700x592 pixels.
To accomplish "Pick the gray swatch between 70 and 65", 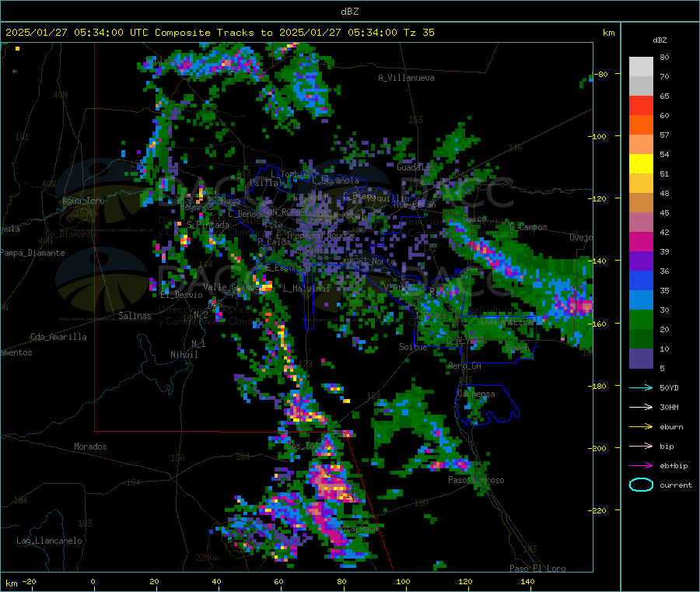I will pyautogui.click(x=641, y=86).
